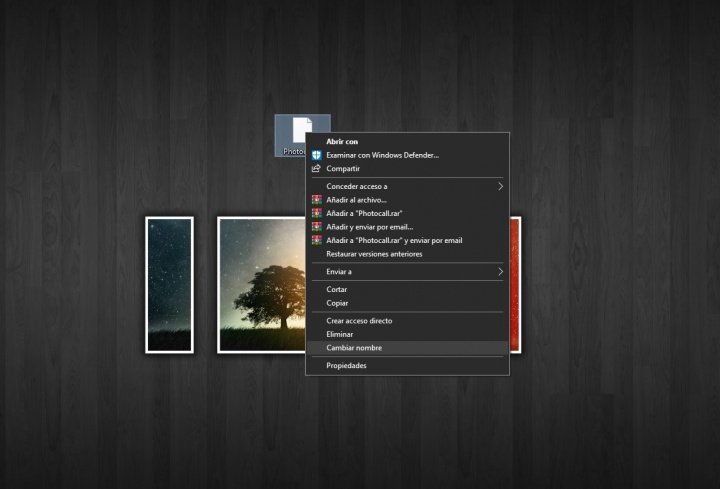Open Propiedades of the file
The width and height of the screenshot is (720, 489).
click(x=407, y=365)
